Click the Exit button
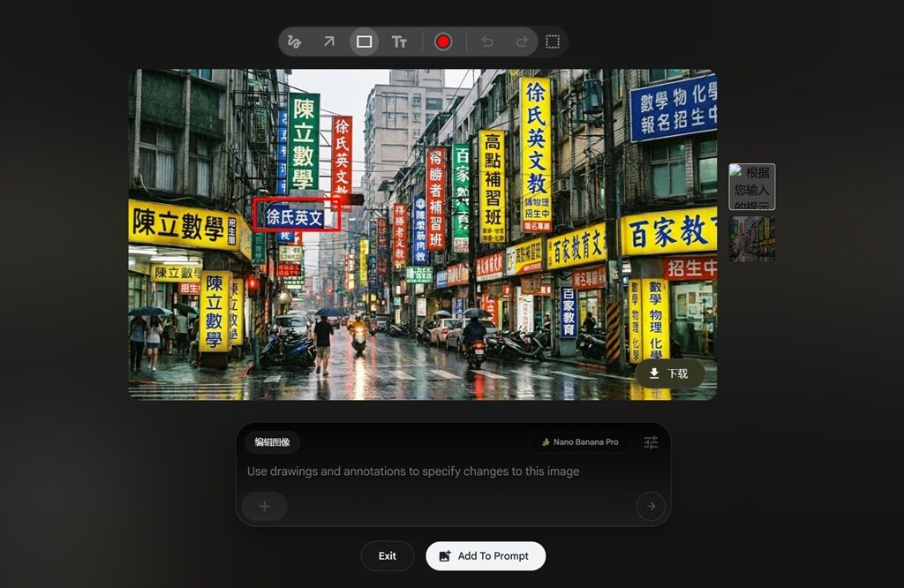 pos(387,556)
